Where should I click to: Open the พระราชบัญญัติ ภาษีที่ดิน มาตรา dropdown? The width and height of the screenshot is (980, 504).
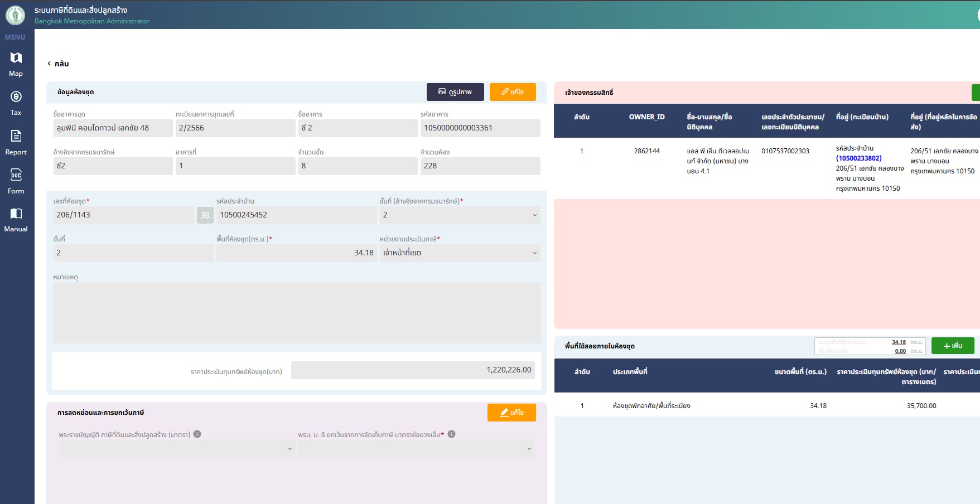(177, 449)
